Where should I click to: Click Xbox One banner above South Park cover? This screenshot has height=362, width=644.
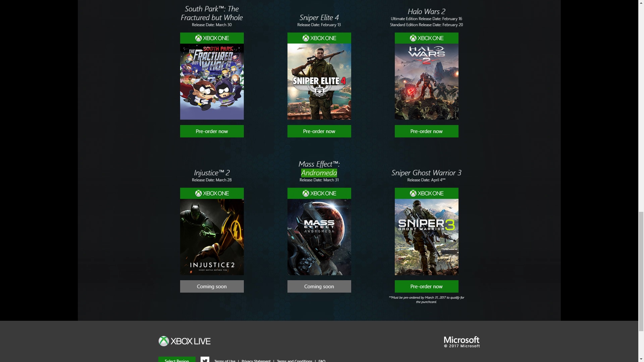coord(212,38)
